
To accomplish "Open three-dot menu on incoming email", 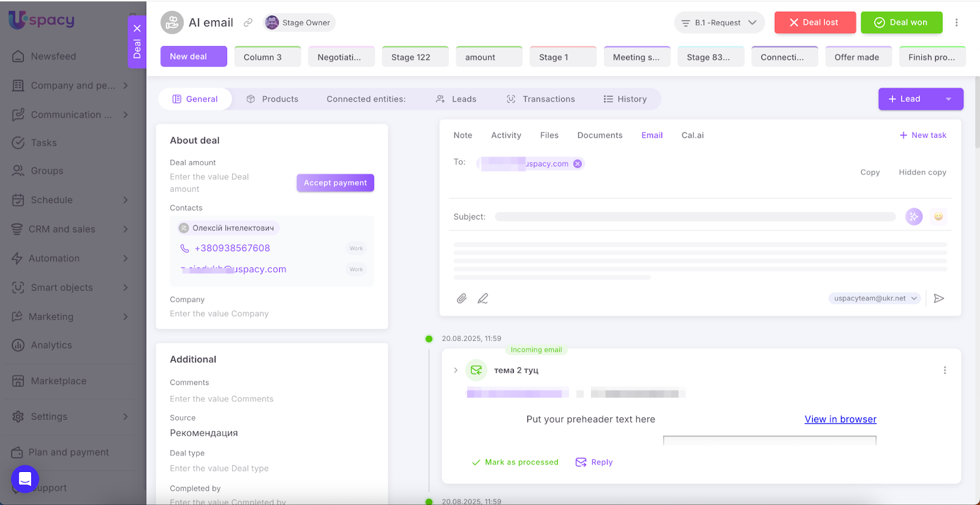I will pos(944,370).
